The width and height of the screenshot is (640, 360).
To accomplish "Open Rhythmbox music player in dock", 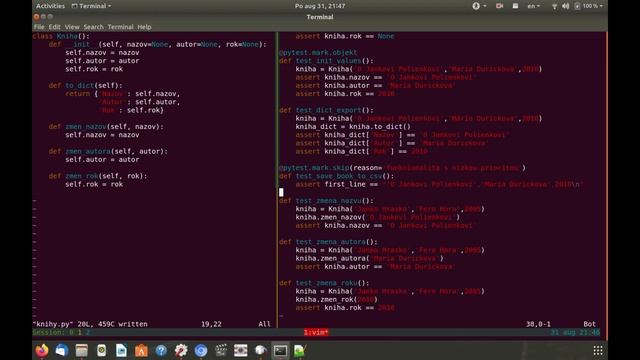I will tap(102, 350).
